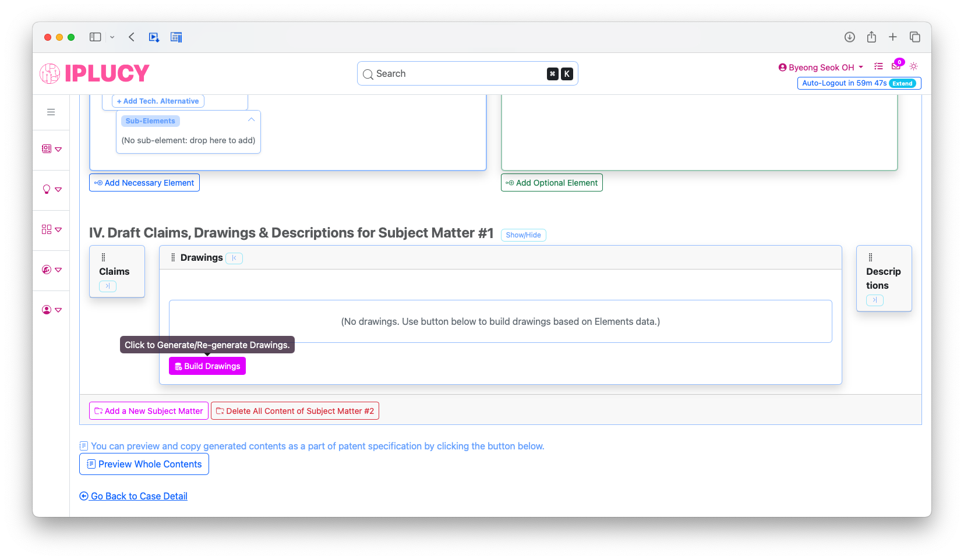The width and height of the screenshot is (964, 560).
Task: Expand the globe menu in sidebar
Action: (x=52, y=270)
